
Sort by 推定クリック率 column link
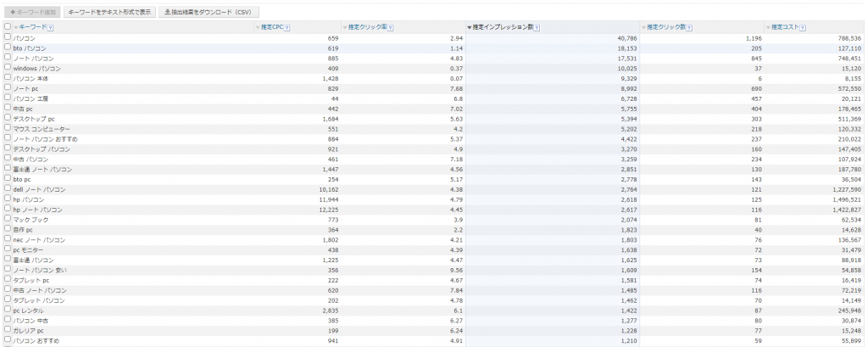368,27
